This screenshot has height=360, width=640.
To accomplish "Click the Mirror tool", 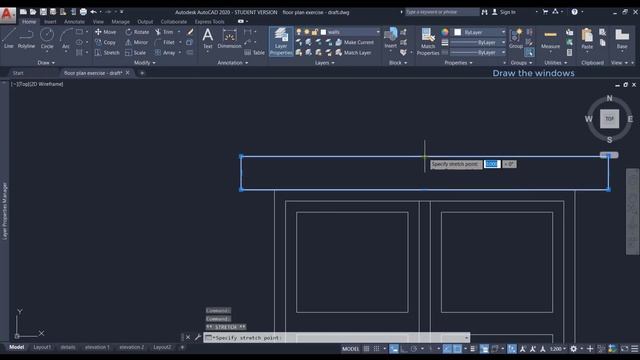I will 136,42.
